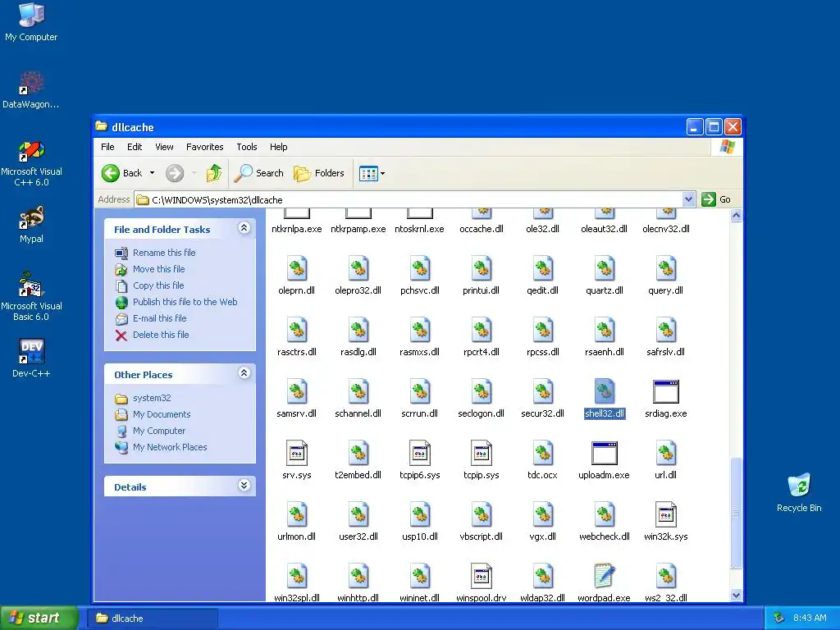Click Publish this file to the Web
The height and width of the screenshot is (630, 840).
tap(185, 302)
